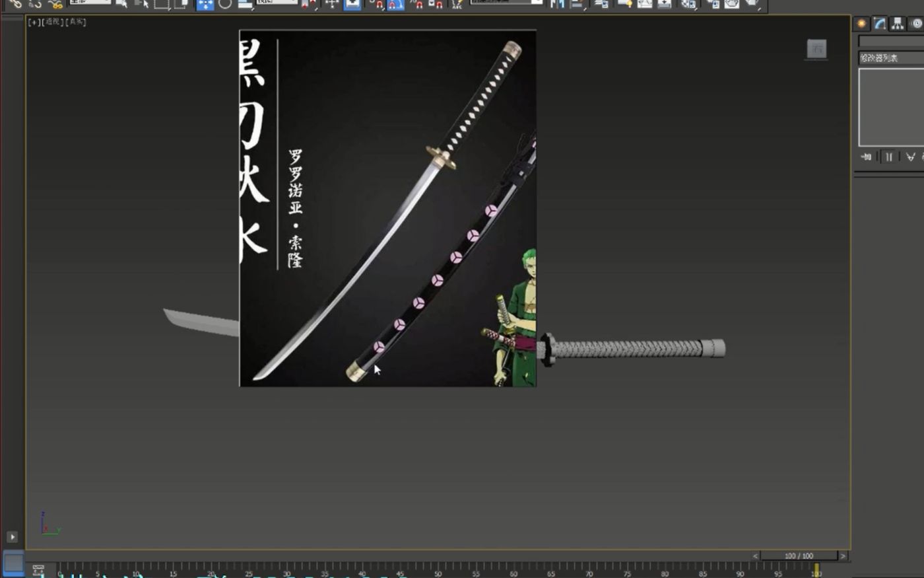Open the Layer Explorer icon

pos(601,4)
